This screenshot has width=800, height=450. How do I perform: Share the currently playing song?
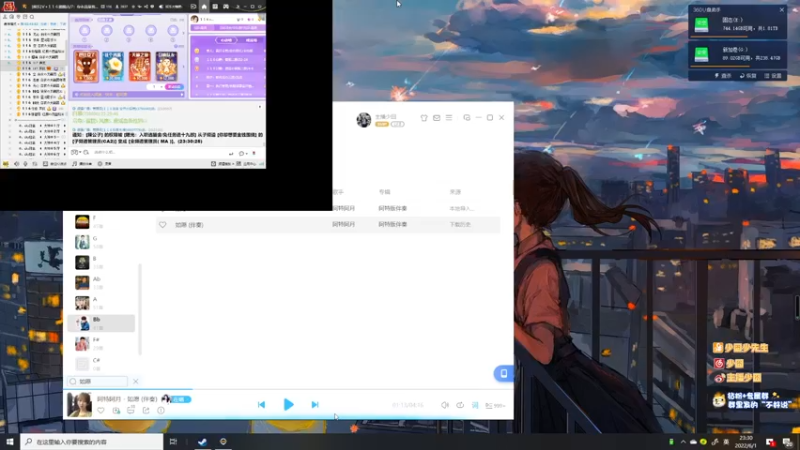(x=146, y=410)
